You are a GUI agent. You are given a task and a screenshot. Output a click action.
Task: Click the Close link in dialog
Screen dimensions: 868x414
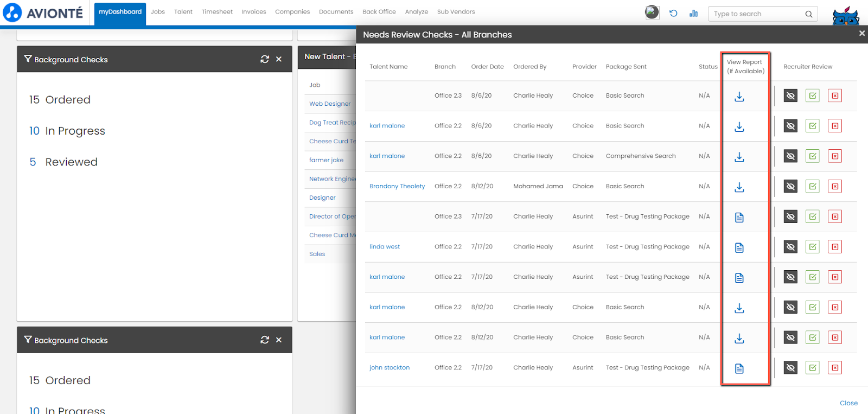tap(848, 403)
